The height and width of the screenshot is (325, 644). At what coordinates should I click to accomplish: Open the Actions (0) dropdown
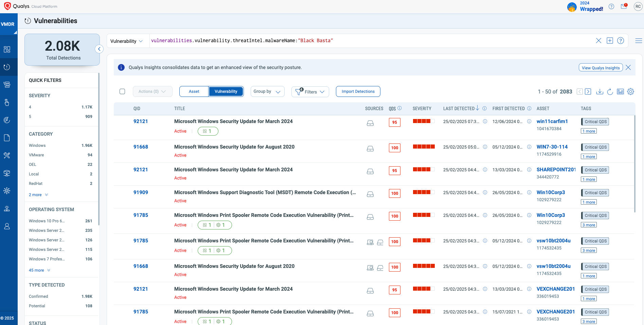[152, 91]
